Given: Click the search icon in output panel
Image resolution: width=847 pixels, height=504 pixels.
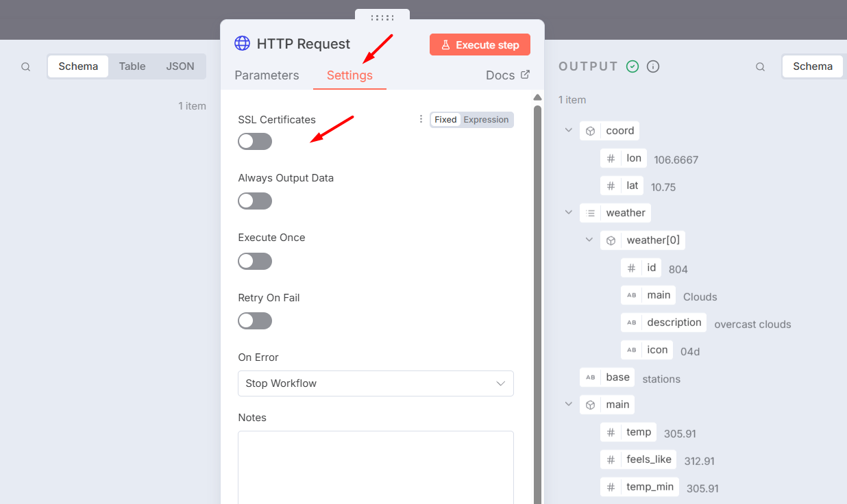Looking at the screenshot, I should click(761, 67).
